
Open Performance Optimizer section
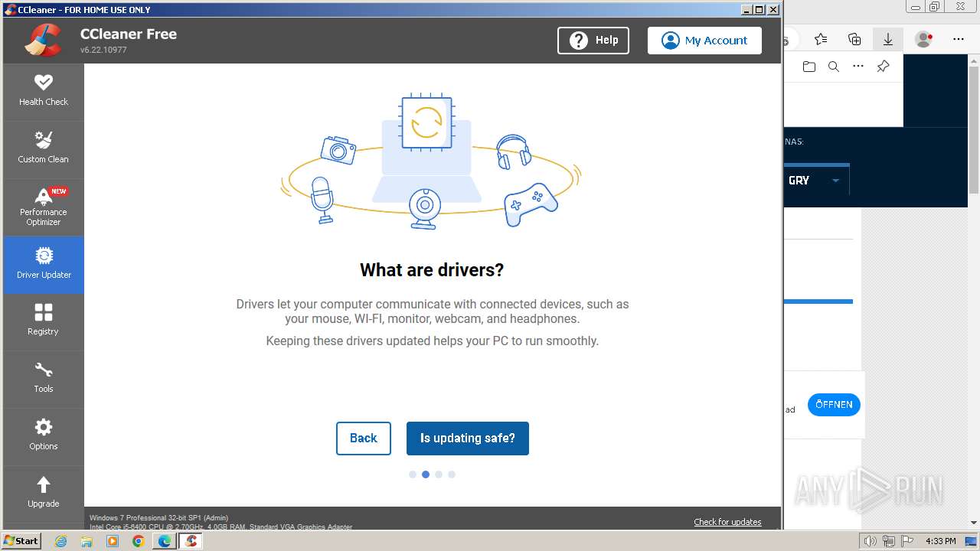point(44,207)
